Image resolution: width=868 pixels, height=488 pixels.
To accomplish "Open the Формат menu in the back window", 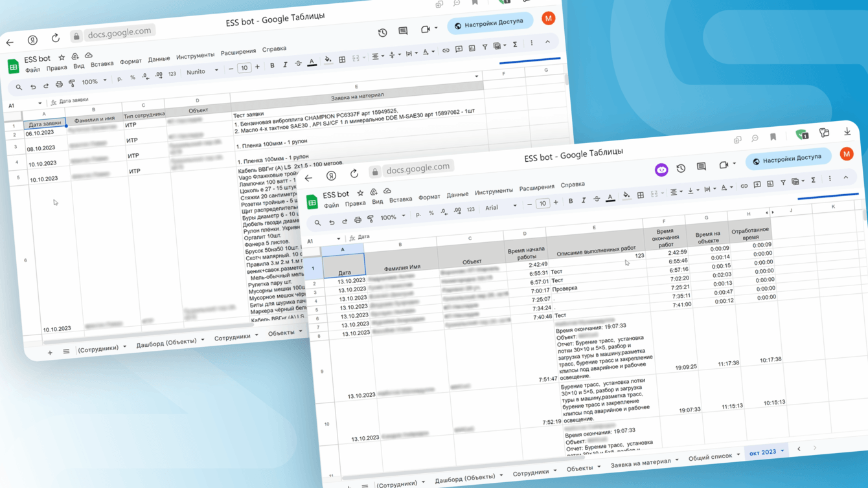I will point(131,61).
